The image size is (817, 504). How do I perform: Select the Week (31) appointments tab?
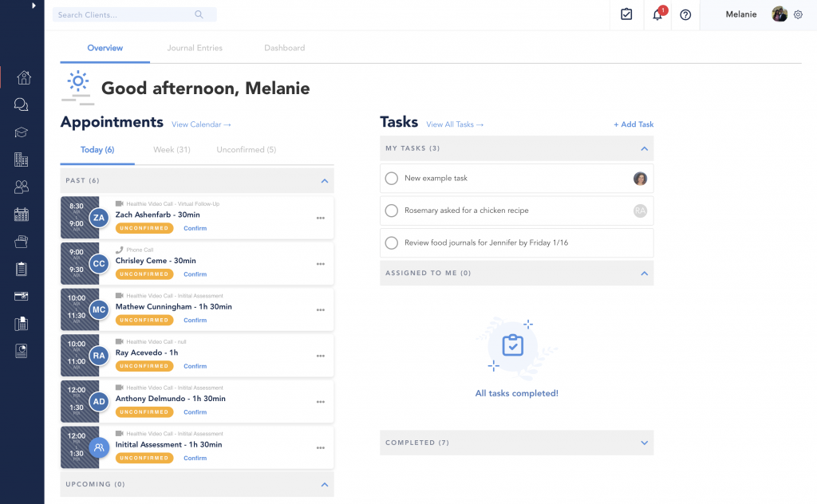[x=172, y=150]
